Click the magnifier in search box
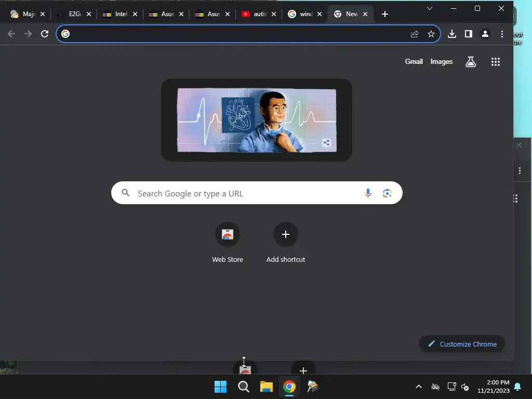The width and height of the screenshot is (532, 399). click(126, 193)
